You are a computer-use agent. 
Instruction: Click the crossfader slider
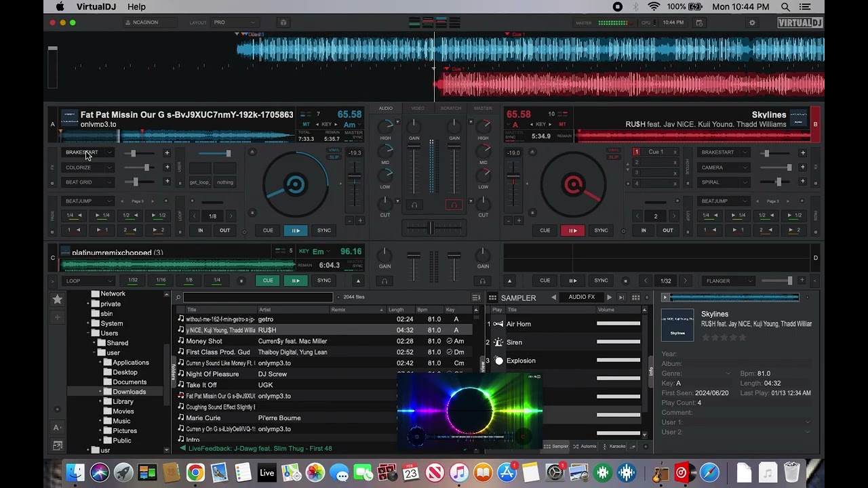click(431, 228)
